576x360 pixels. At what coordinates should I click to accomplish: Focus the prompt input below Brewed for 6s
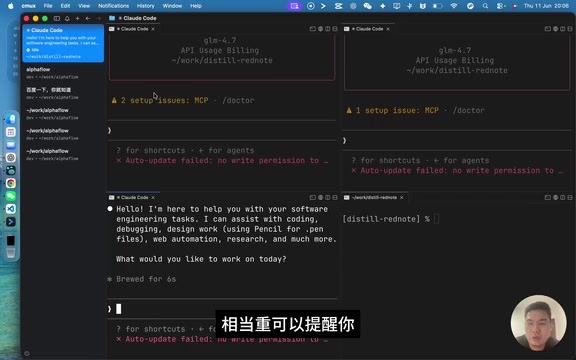click(222, 309)
